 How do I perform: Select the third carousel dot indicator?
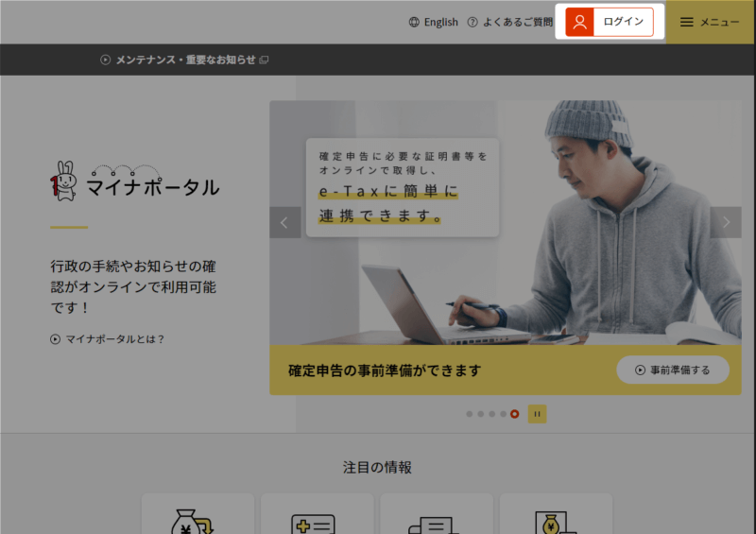coord(492,414)
